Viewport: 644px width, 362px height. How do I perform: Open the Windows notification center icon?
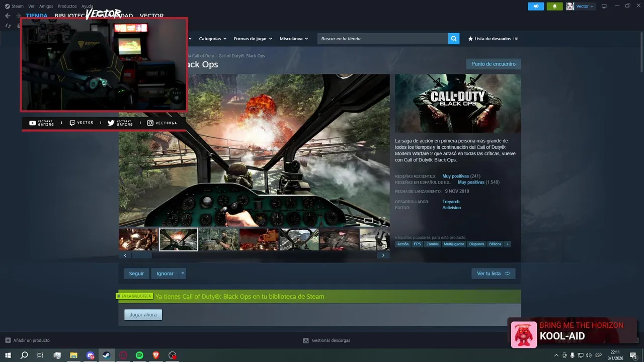[633, 355]
